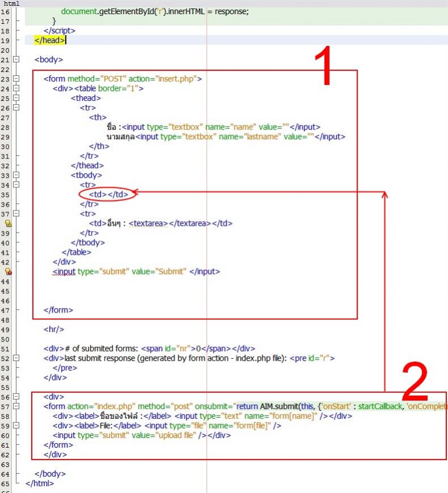
Task: Click the name="name" attribute on line 28
Action: coord(231,127)
